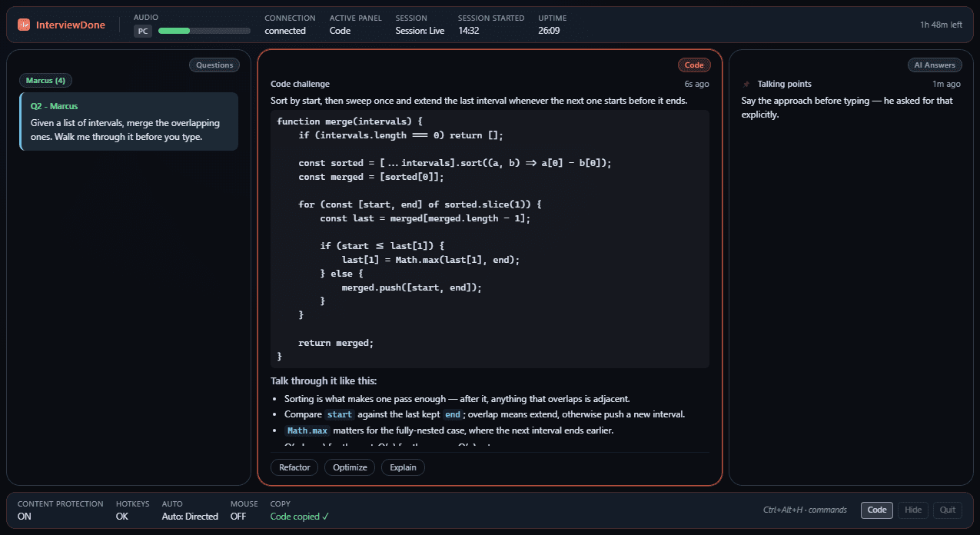Click the "1h 48m left" timer
The width and height of the screenshot is (980, 535).
click(941, 25)
